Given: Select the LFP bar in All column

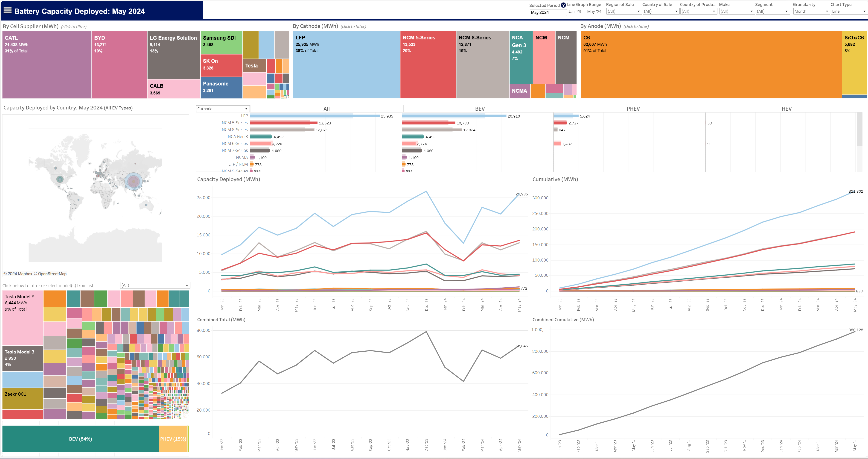Looking at the screenshot, I should click(315, 116).
